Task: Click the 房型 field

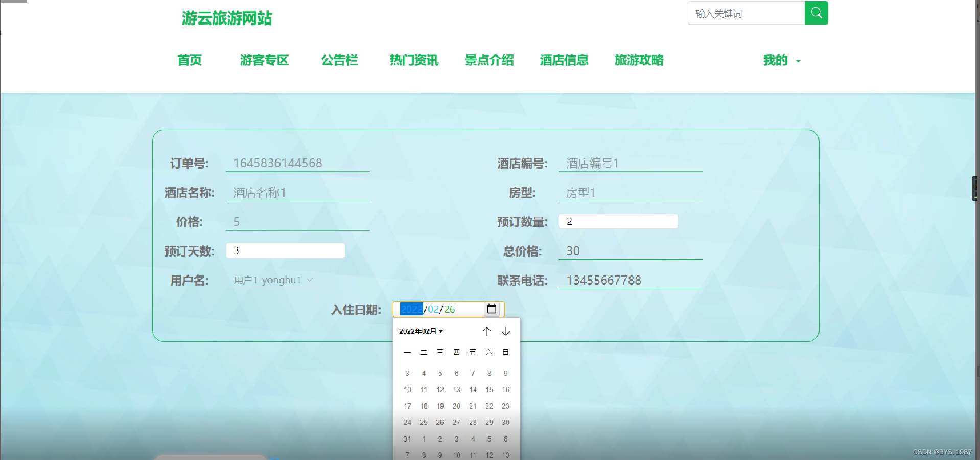Action: pyautogui.click(x=631, y=192)
